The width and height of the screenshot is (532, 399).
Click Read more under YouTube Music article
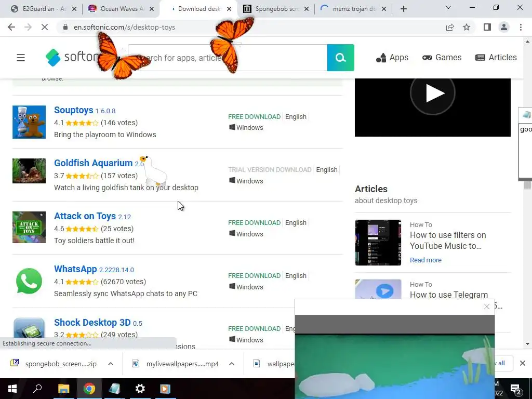coord(425,260)
